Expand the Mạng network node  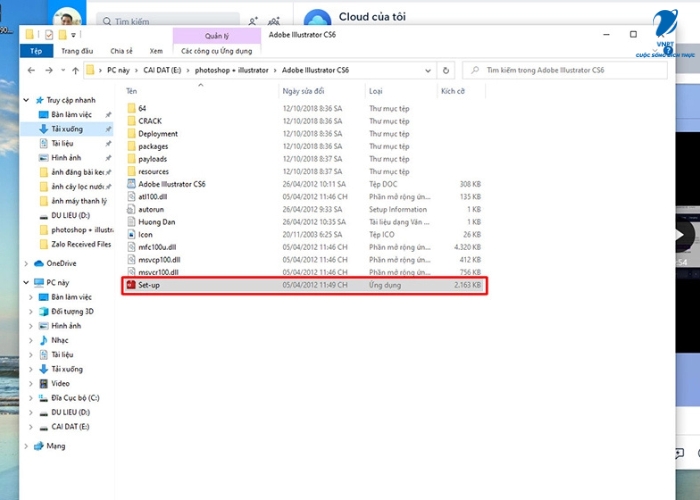pyautogui.click(x=27, y=445)
